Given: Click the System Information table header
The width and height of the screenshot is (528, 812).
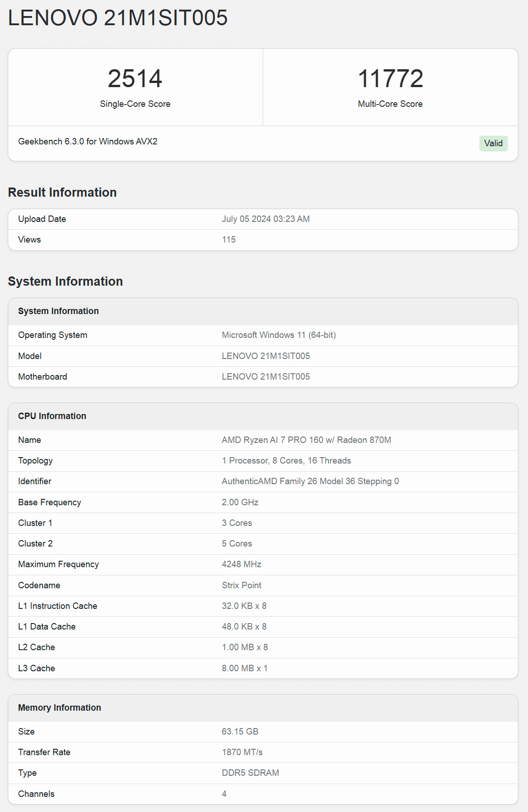Looking at the screenshot, I should click(x=263, y=311).
